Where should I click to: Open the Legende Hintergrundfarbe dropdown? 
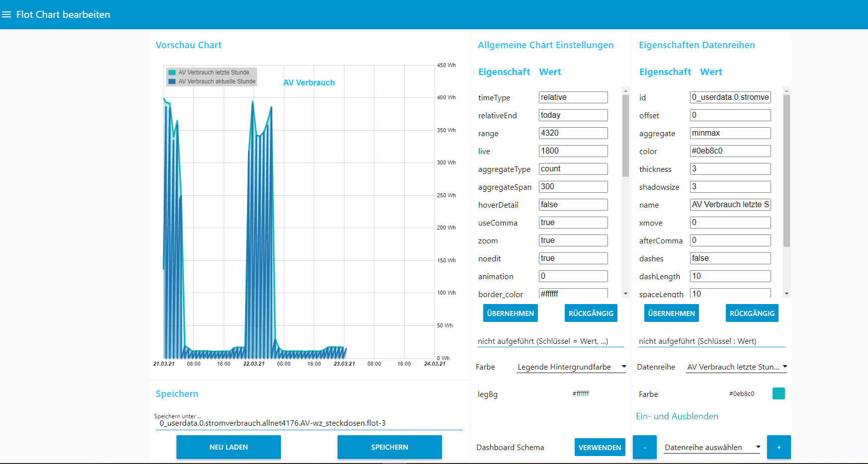click(x=571, y=367)
